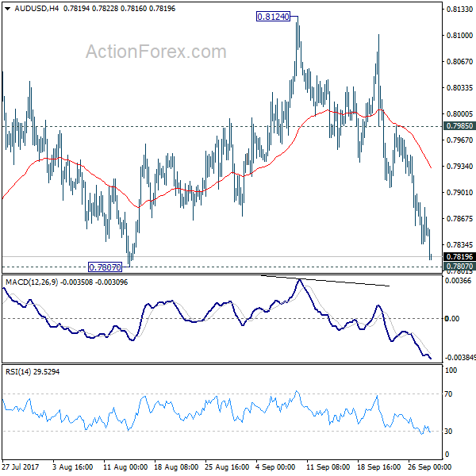Screen dimensions: 476x476
Task: Click the RSI 30 level label
Action: [448, 431]
